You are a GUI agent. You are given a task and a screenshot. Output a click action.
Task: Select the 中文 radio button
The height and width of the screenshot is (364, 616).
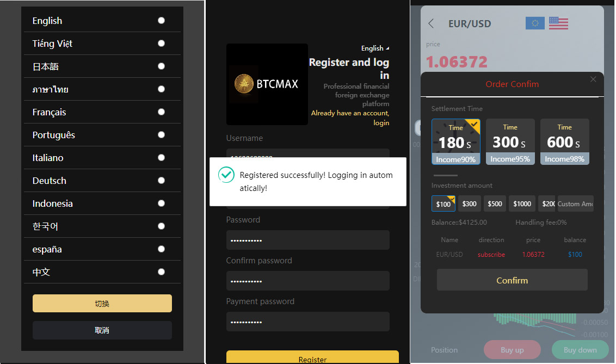click(x=161, y=272)
